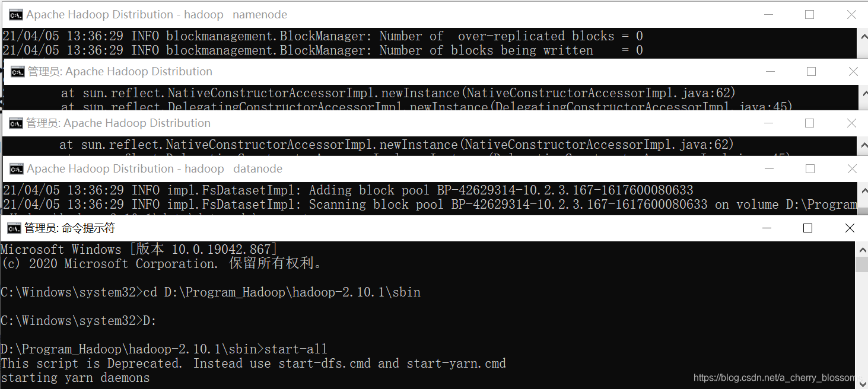The height and width of the screenshot is (389, 868).
Task: Click the cmd icon on namenode window title bar
Action: [x=15, y=14]
